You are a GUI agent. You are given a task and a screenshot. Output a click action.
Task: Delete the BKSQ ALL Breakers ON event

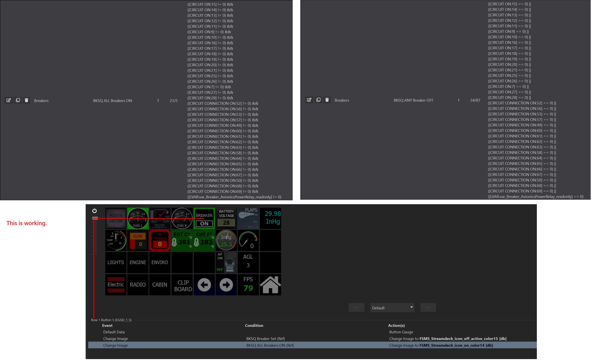coord(26,100)
